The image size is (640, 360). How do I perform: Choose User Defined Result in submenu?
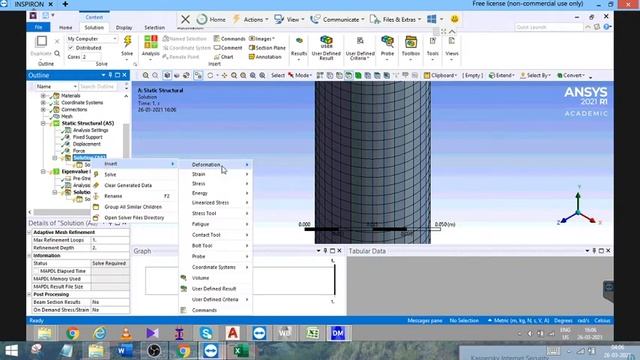tap(215, 289)
